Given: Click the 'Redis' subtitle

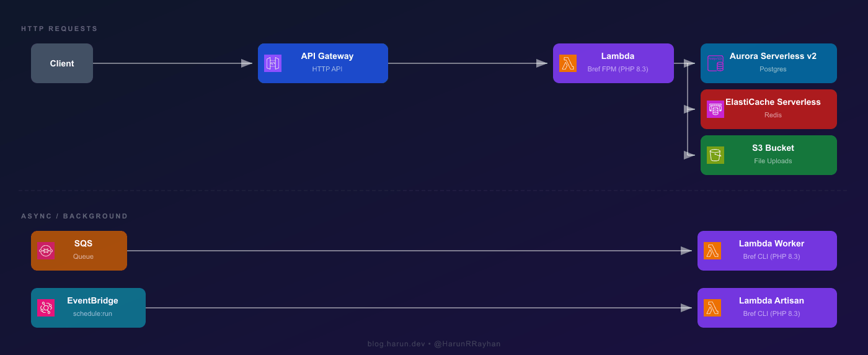Looking at the screenshot, I should (773, 115).
